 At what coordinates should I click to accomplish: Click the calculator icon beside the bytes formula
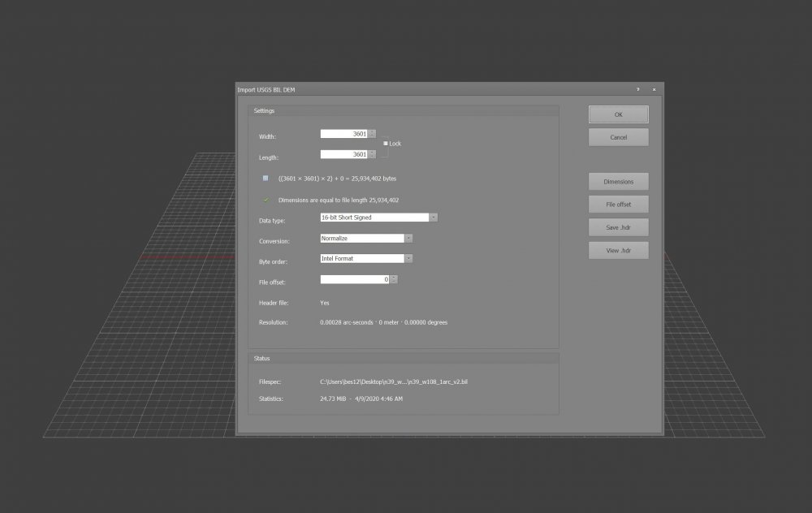pyautogui.click(x=265, y=178)
